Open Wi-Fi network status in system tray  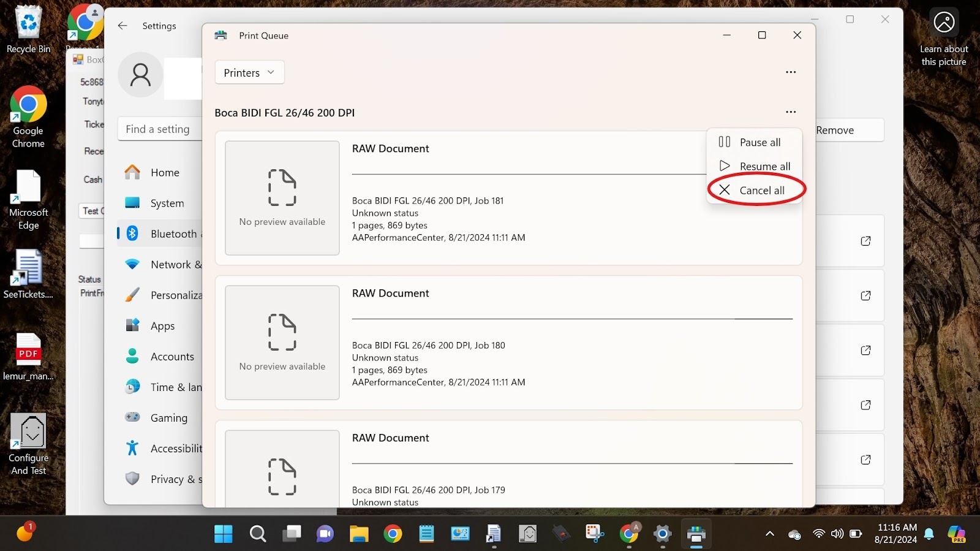[x=818, y=534]
